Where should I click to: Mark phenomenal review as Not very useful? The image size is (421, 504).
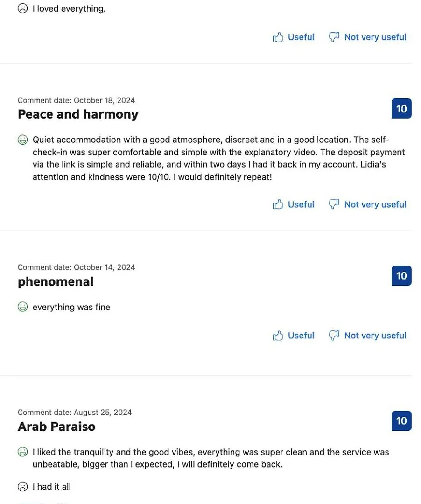pos(368,336)
